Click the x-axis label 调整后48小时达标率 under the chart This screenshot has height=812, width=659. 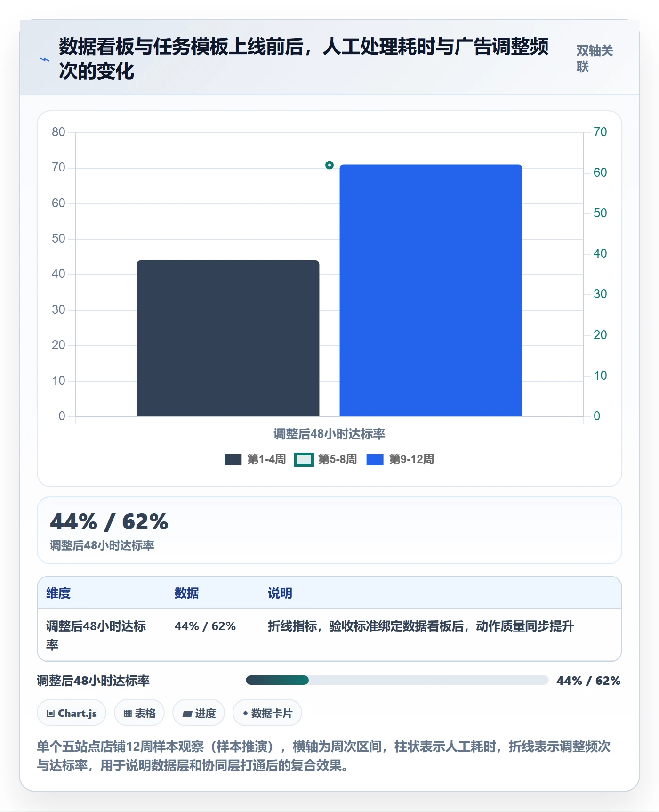329,434
